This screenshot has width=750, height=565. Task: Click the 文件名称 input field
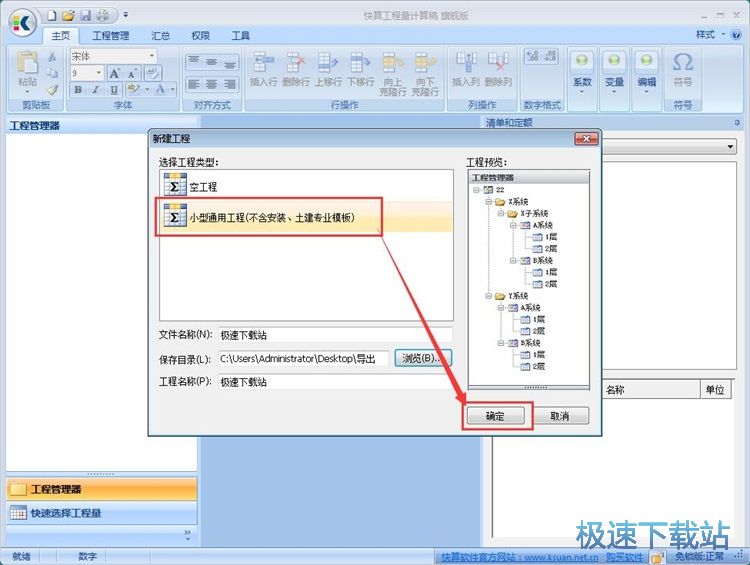pyautogui.click(x=335, y=335)
